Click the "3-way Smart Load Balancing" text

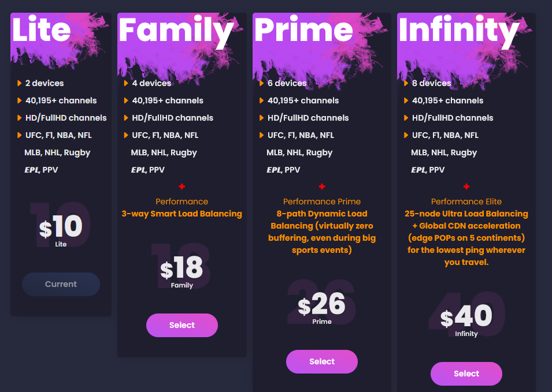click(x=182, y=214)
